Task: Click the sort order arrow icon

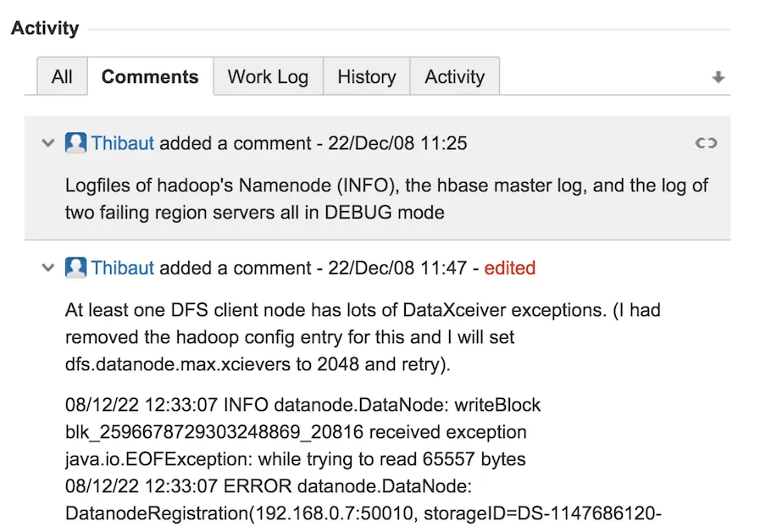Action: [718, 77]
